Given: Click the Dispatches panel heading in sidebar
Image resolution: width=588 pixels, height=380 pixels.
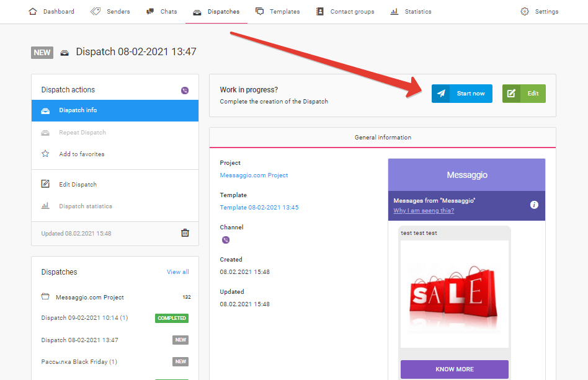Looking at the screenshot, I should tap(60, 272).
